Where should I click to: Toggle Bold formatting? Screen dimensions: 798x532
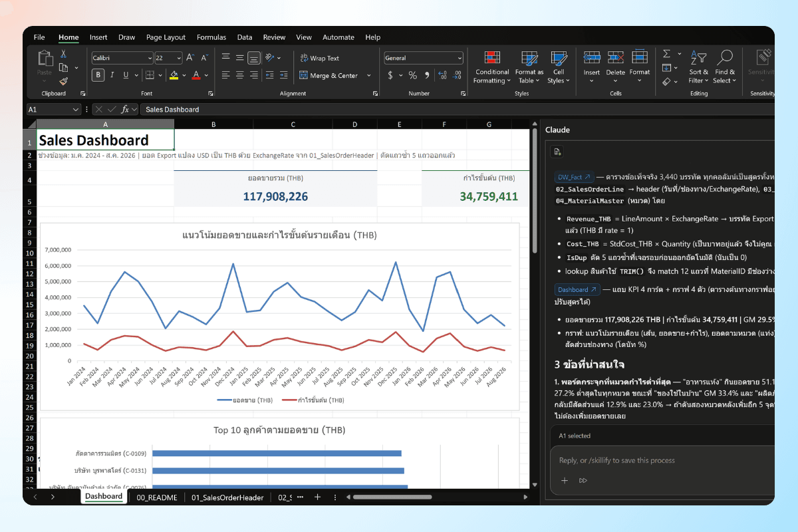(98, 75)
